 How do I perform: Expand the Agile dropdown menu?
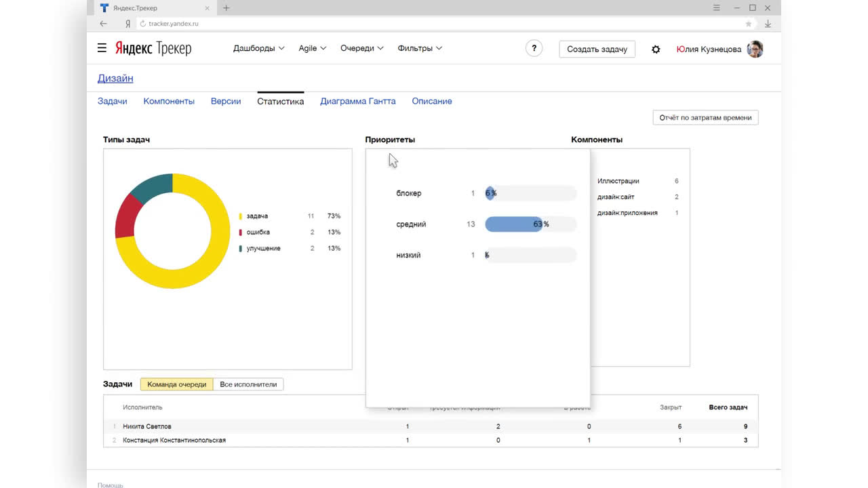pyautogui.click(x=312, y=48)
